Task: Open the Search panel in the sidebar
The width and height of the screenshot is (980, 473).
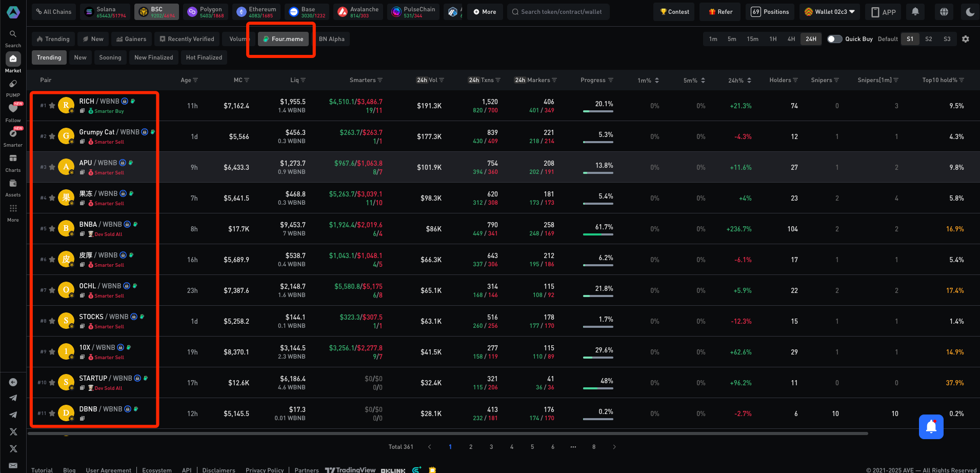Action: pyautogui.click(x=13, y=38)
